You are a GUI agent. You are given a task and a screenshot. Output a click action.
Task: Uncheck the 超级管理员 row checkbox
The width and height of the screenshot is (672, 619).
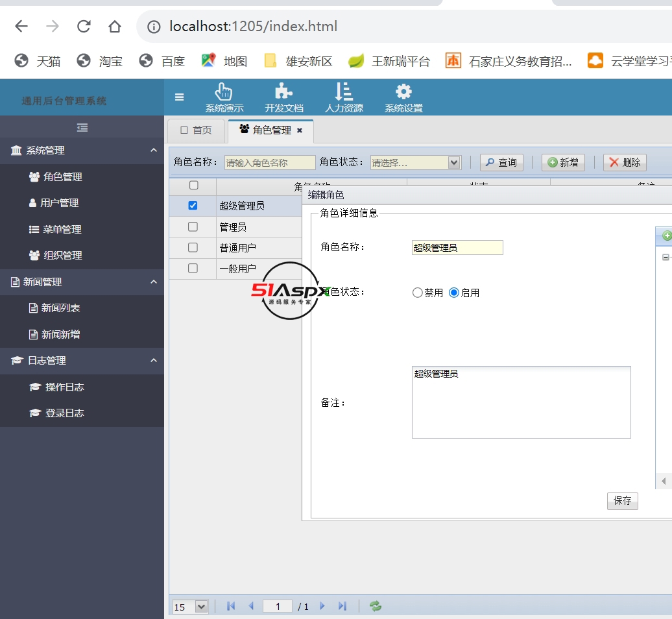tap(193, 205)
